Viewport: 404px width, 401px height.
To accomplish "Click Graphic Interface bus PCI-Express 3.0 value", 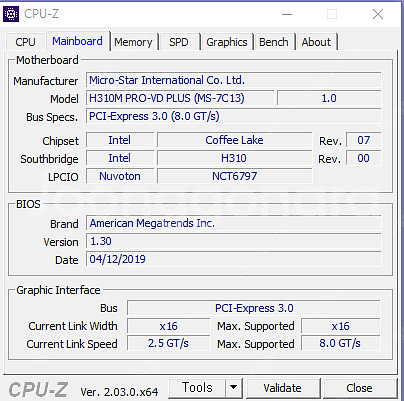I will coord(254,308).
